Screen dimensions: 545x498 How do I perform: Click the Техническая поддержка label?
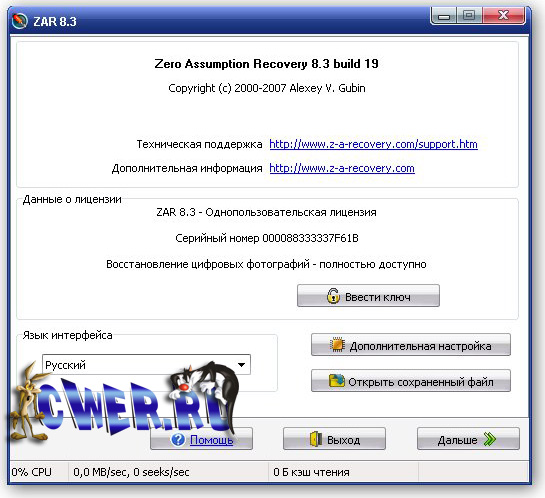tap(199, 144)
